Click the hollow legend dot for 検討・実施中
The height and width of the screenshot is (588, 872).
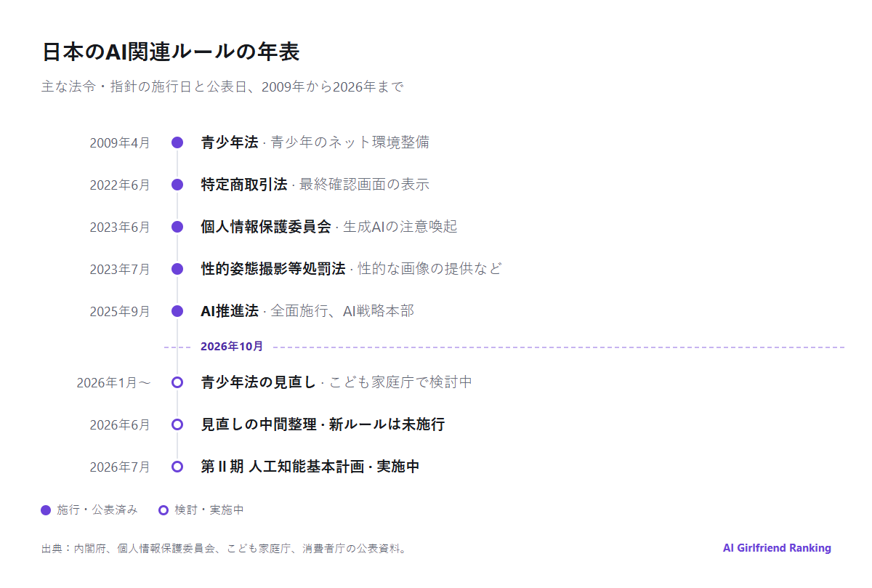(163, 510)
